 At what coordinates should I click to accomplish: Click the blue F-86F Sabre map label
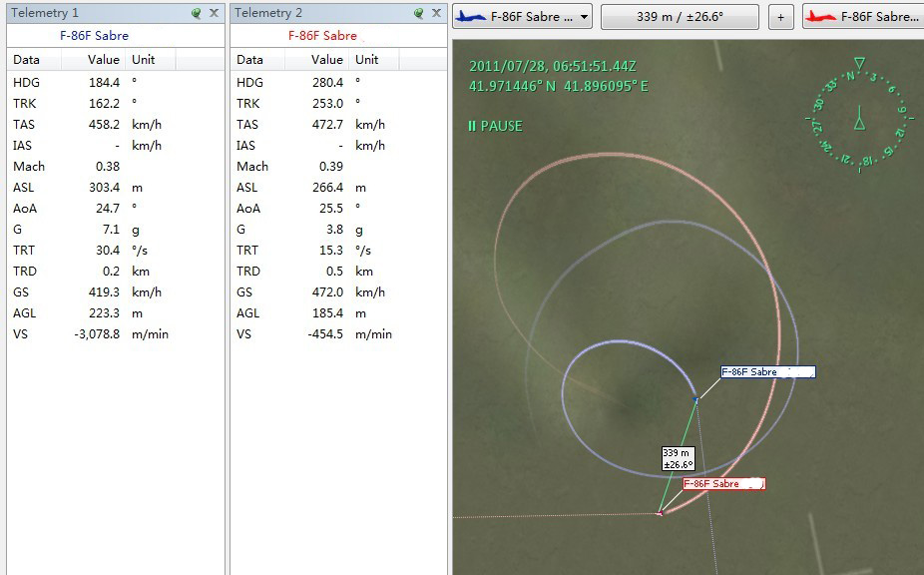coord(768,372)
